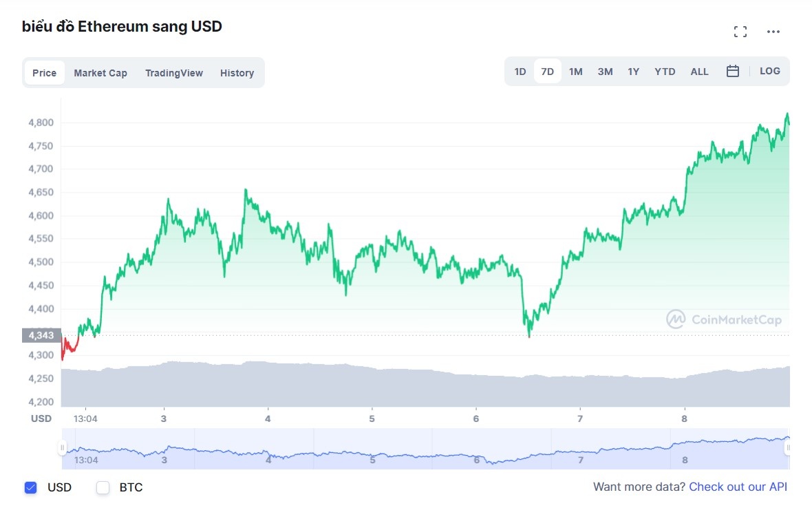812x508 pixels.
Task: Switch back to the Price tab
Action: [x=44, y=72]
